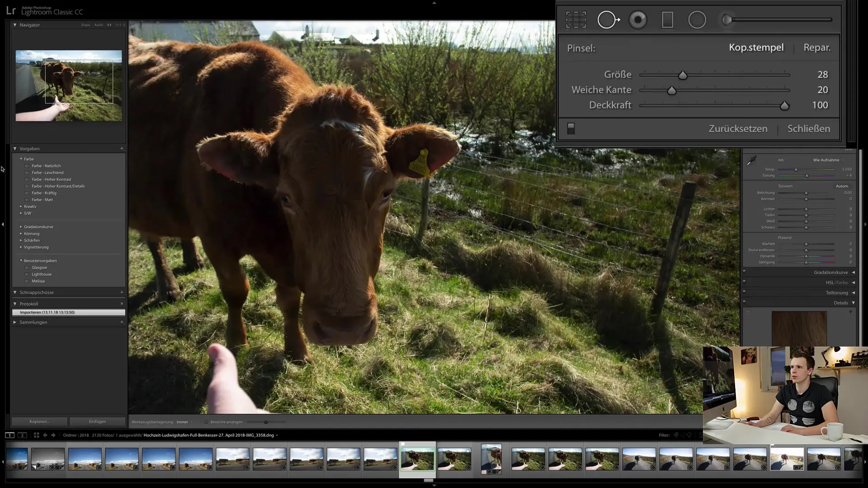
Task: Click Zurücksetzen button to reset settings
Action: click(x=738, y=129)
